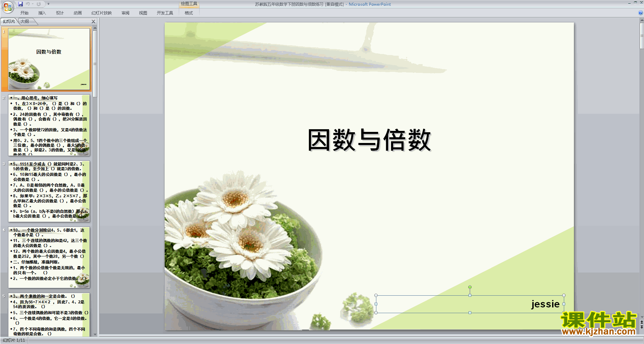The image size is (644, 344).
Task: Click the 幻灯片 1/11 status bar indicator
Action: click(14, 340)
